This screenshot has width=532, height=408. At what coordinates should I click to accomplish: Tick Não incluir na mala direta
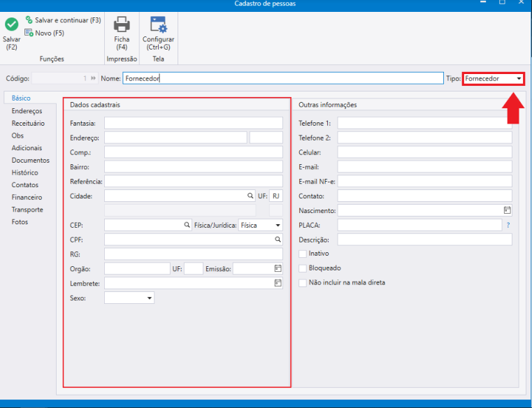pyautogui.click(x=302, y=283)
